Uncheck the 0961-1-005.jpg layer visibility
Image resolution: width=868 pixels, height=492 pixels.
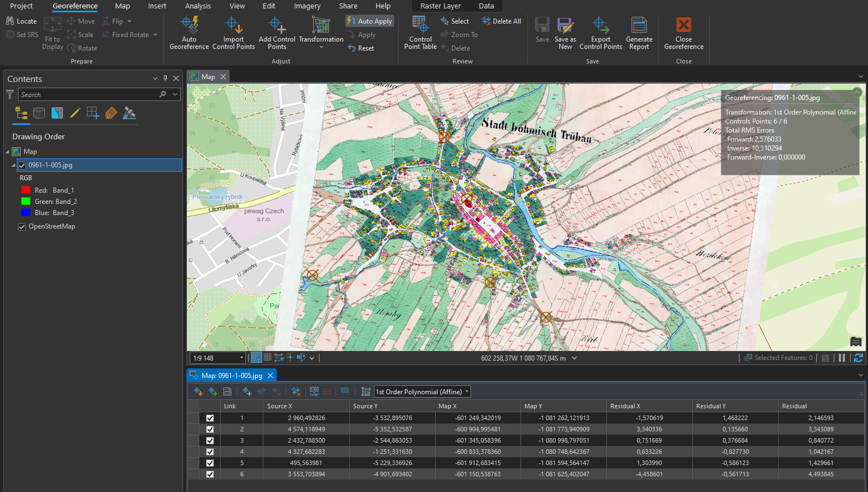click(22, 165)
